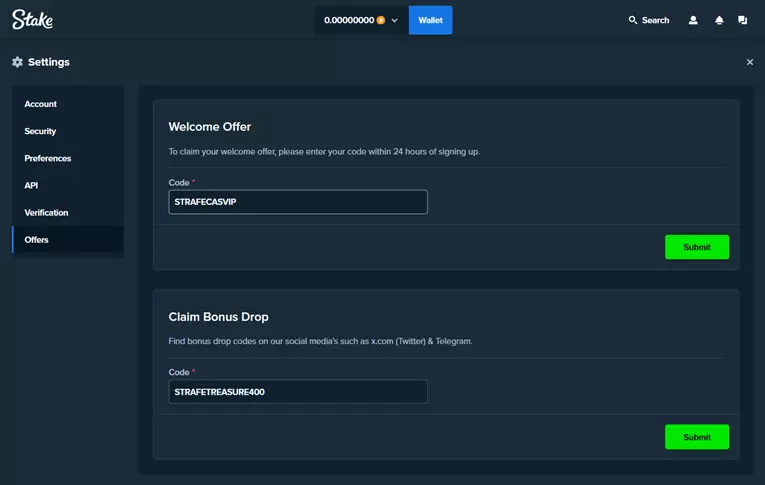
Task: Submit the Welcome Offer code
Action: 697,247
